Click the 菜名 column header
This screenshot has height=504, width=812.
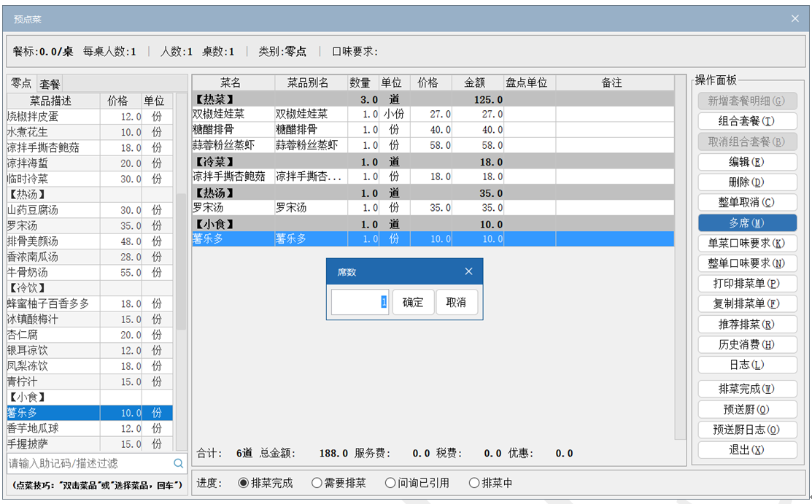pyautogui.click(x=233, y=83)
